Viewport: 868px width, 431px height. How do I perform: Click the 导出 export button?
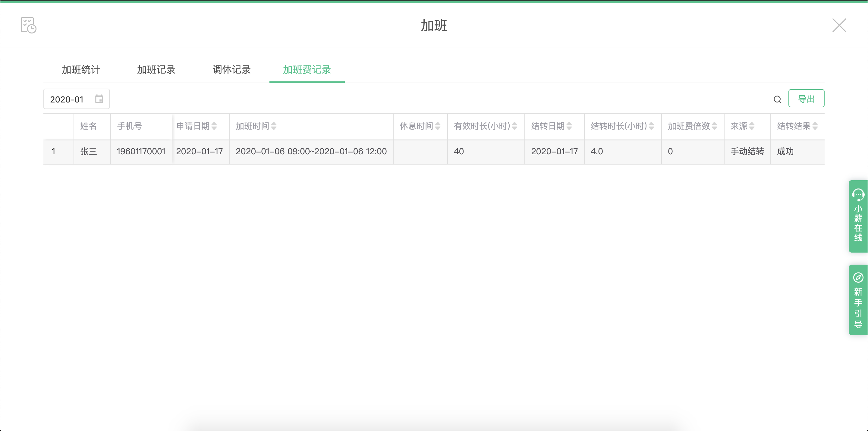pos(806,98)
